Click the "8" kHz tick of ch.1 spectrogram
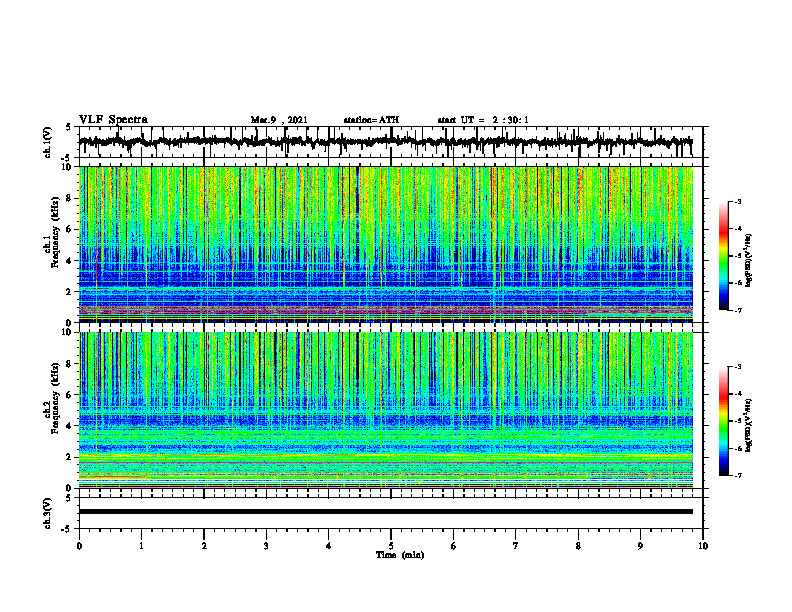The width and height of the screenshot is (792, 612). tap(70, 198)
